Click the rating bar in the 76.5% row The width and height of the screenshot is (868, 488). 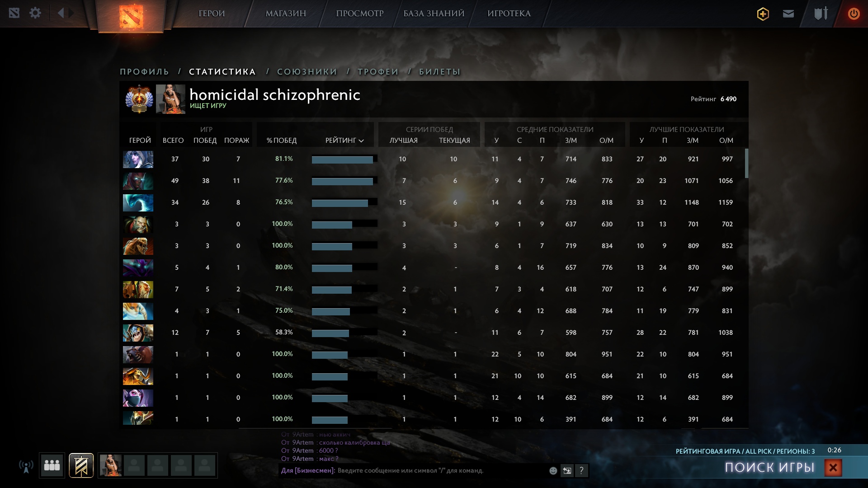[x=344, y=202]
